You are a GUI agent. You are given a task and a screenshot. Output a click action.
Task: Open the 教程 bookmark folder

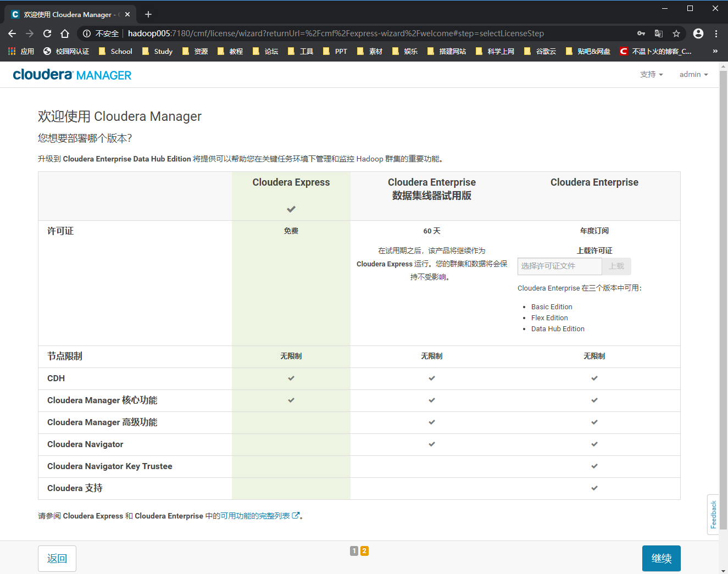tap(230, 51)
